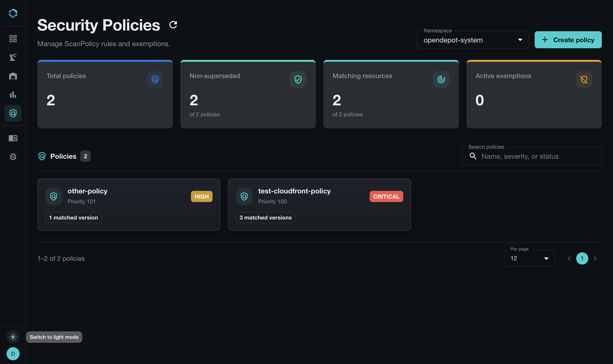The width and height of the screenshot is (613, 364).
Task: Click the Non-superseded card label
Action: click(215, 76)
